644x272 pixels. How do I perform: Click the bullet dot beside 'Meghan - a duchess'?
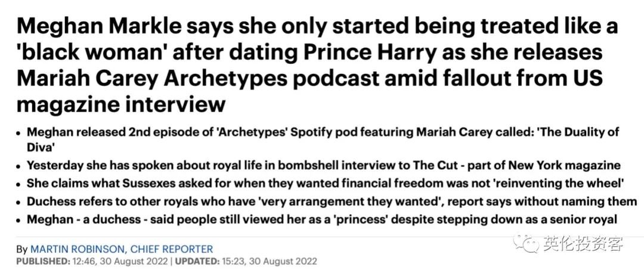pyautogui.click(x=19, y=221)
